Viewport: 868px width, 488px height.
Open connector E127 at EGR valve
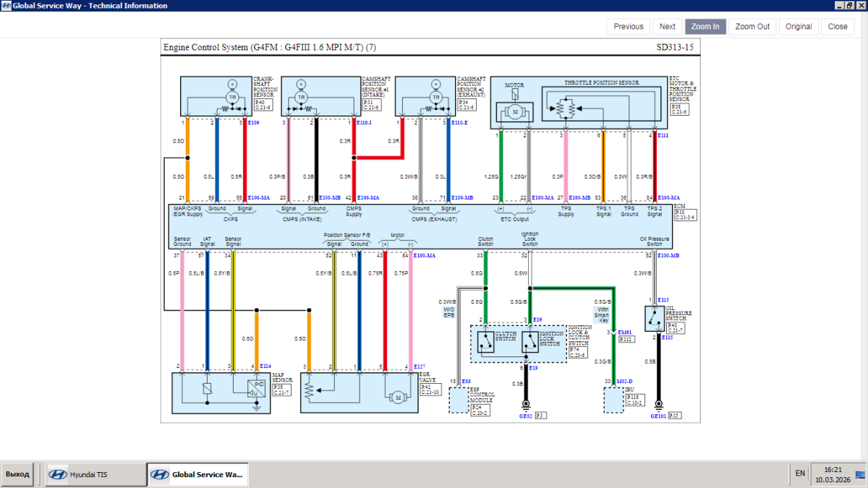pos(421,367)
